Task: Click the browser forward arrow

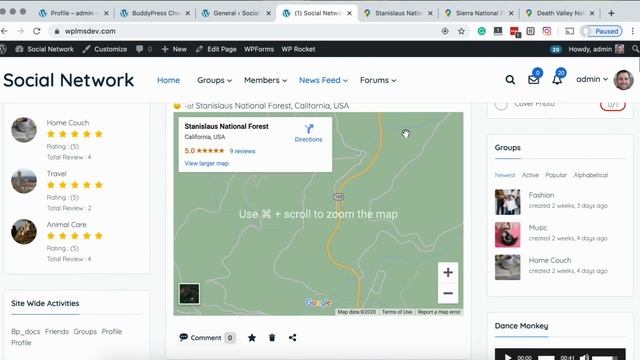Action: point(20,31)
